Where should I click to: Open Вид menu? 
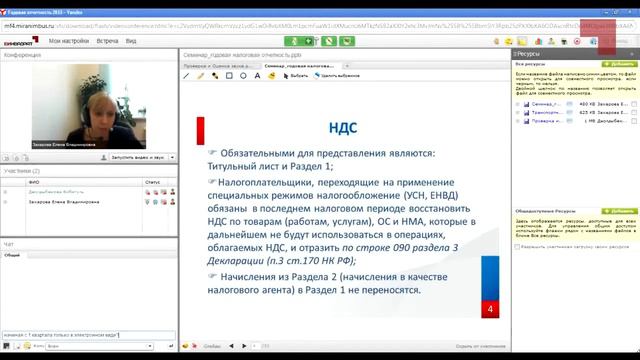pos(131,41)
